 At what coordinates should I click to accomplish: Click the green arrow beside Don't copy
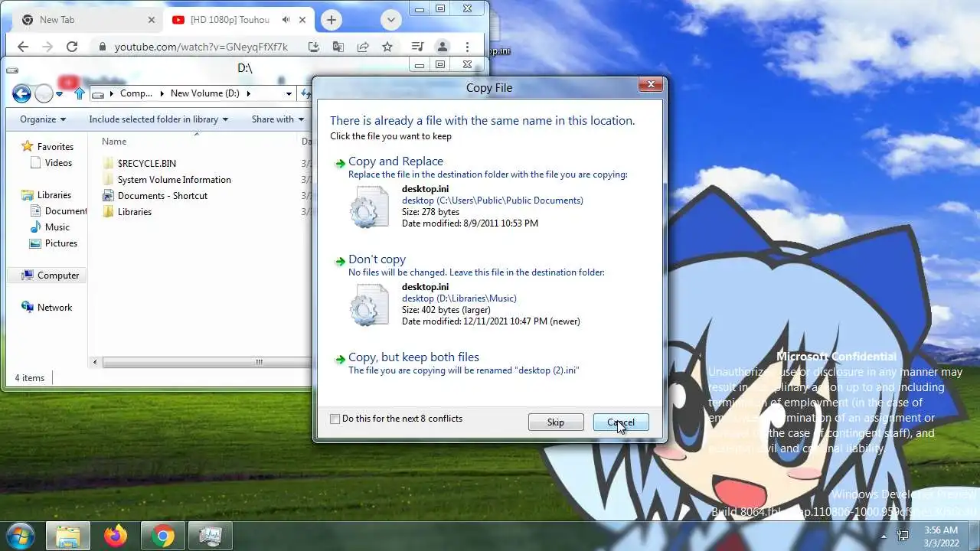340,261
